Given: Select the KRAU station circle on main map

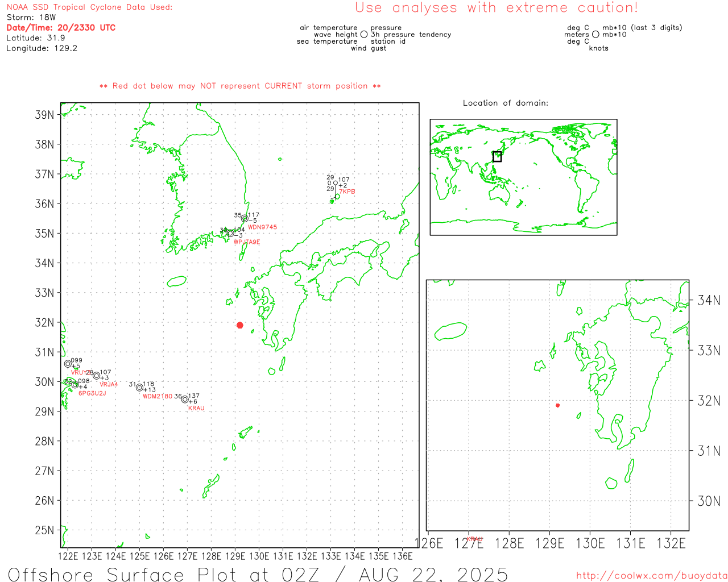Looking at the screenshot, I should [185, 400].
